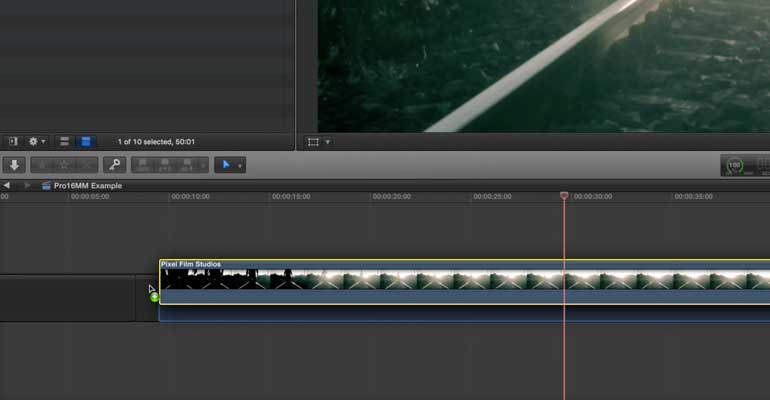770x400 pixels.
Task: Click the Unrate hollow star button
Action: 64,165
